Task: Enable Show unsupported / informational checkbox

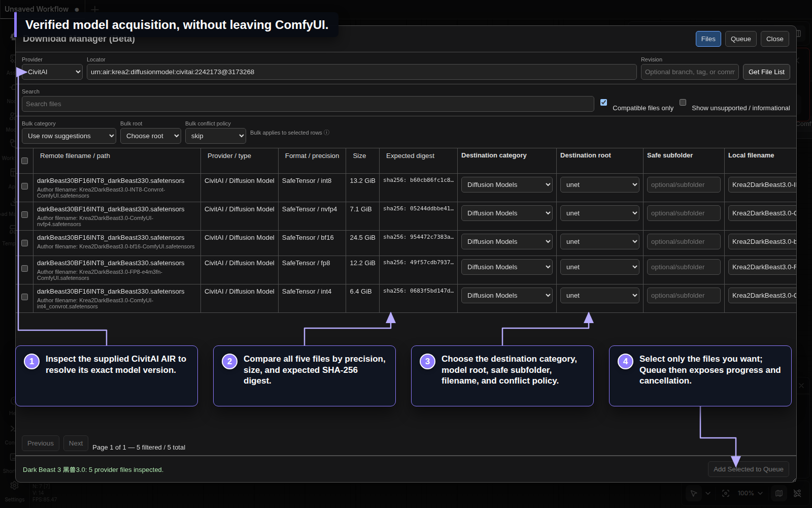Action: (683, 102)
